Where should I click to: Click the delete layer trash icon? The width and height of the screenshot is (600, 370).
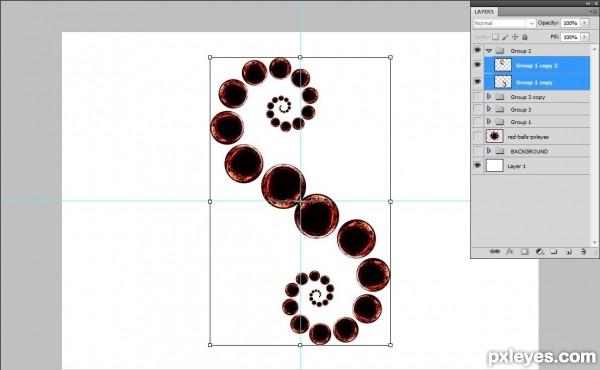point(583,252)
